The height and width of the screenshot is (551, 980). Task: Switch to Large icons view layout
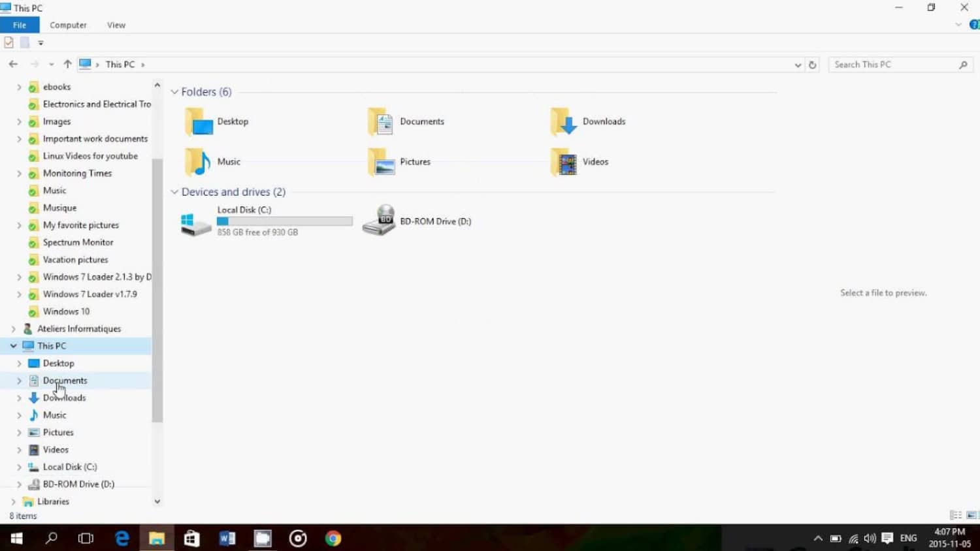(972, 515)
